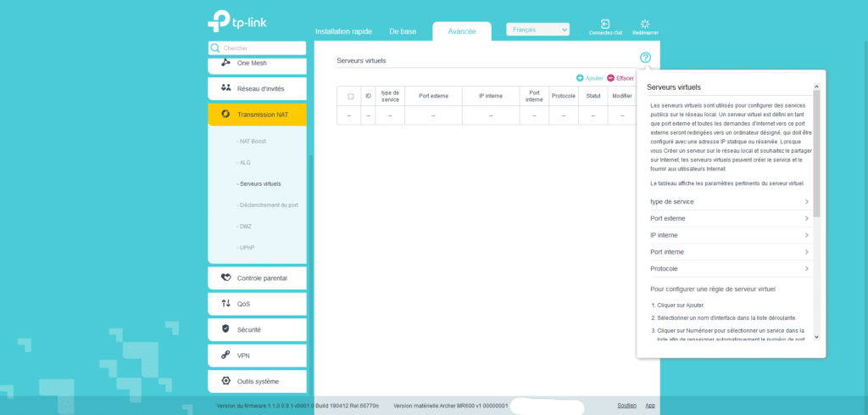The height and width of the screenshot is (415, 868).
Task: Click the Ajouter button label
Action: tap(594, 78)
